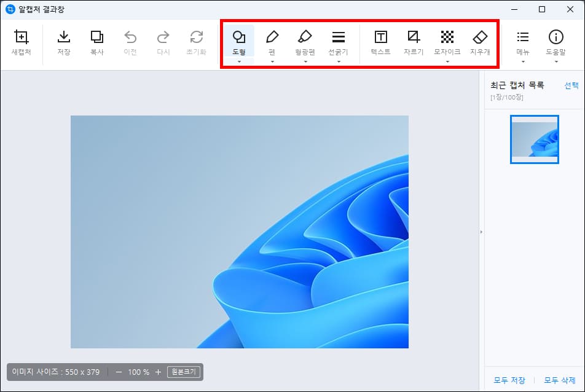The width and height of the screenshot is (585, 392).
Task: Undo with the 이전 button
Action: tap(130, 42)
